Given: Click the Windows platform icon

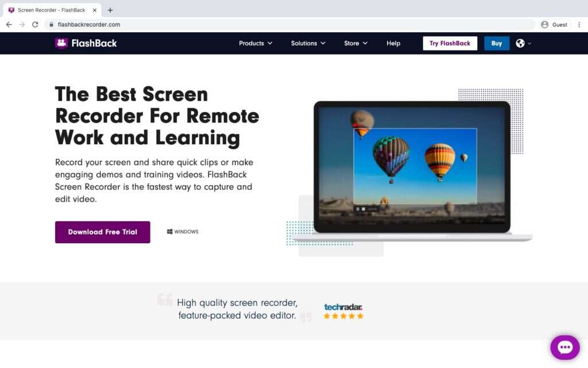Looking at the screenshot, I should [169, 232].
